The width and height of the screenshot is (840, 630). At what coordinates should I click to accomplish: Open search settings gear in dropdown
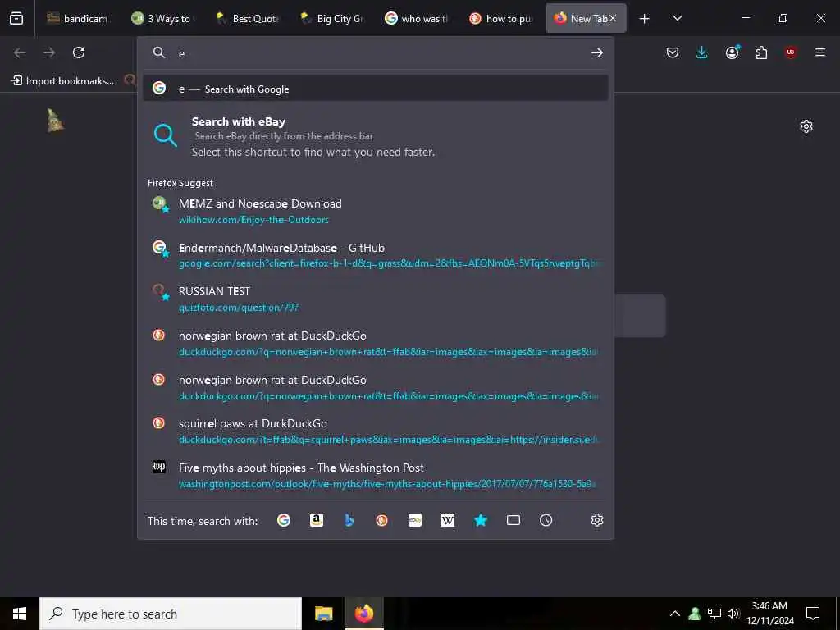click(x=597, y=520)
